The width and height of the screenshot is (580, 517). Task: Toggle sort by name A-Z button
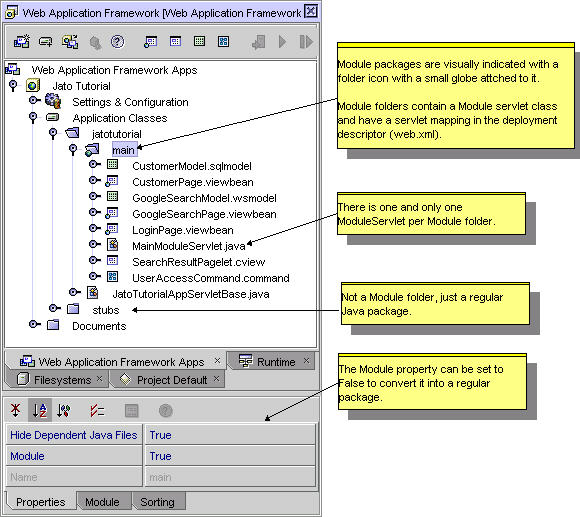(x=40, y=410)
